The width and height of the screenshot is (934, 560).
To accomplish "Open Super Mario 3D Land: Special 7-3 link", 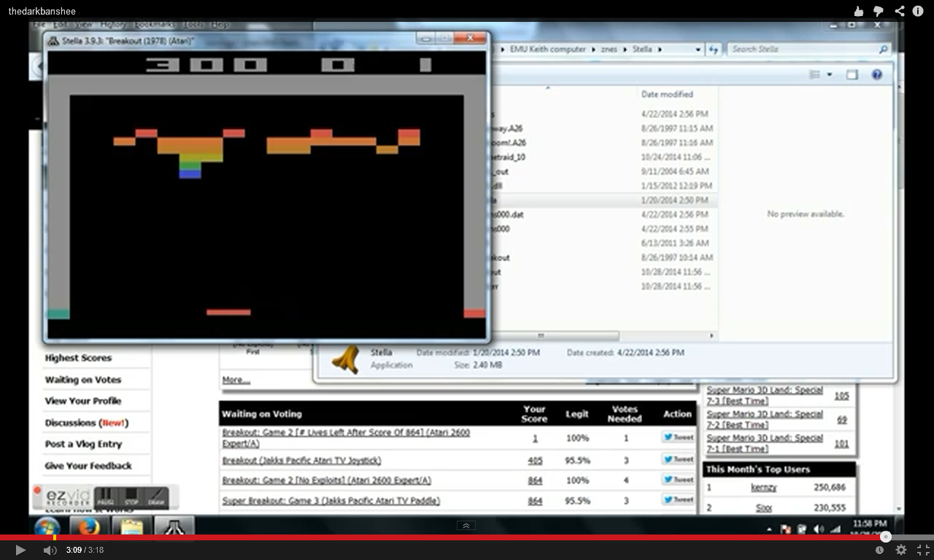I will [x=765, y=396].
